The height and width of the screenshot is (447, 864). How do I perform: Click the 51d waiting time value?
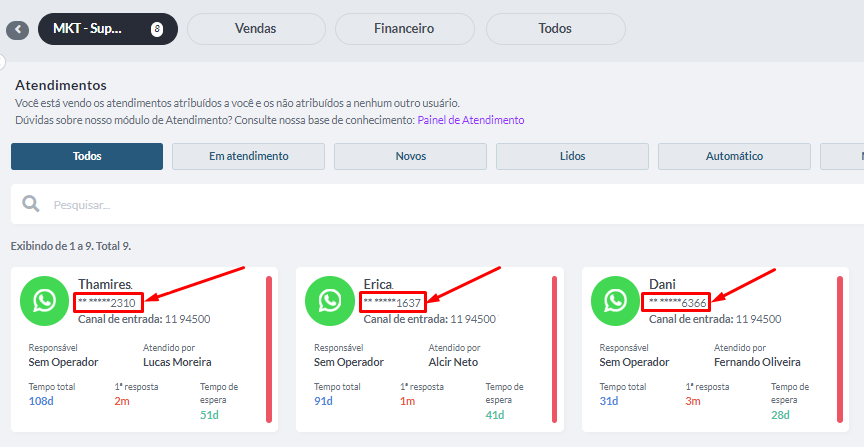(209, 415)
